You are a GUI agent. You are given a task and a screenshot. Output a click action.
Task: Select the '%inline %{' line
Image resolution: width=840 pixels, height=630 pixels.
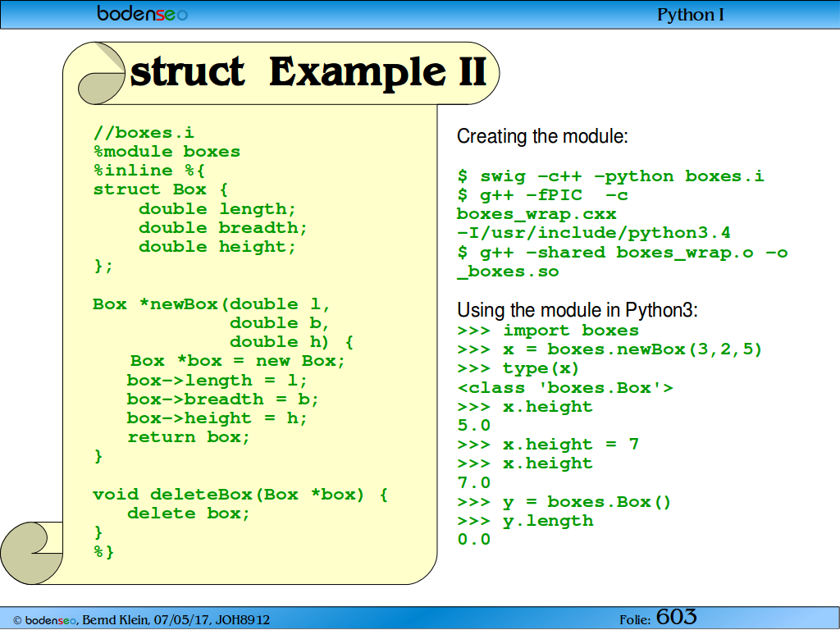[x=149, y=171]
